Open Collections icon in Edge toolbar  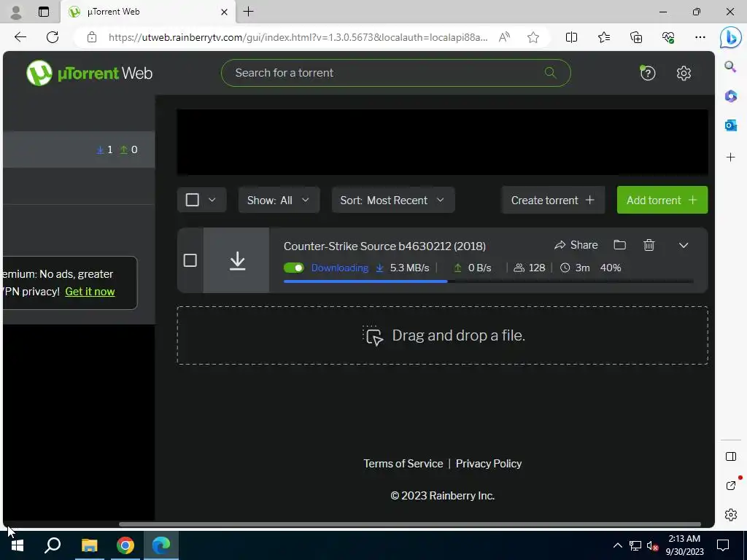coord(636,37)
